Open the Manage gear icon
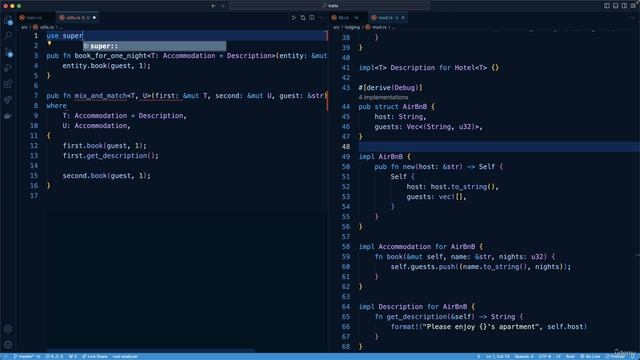Viewport: 640px width, 360px height. click(x=8, y=344)
